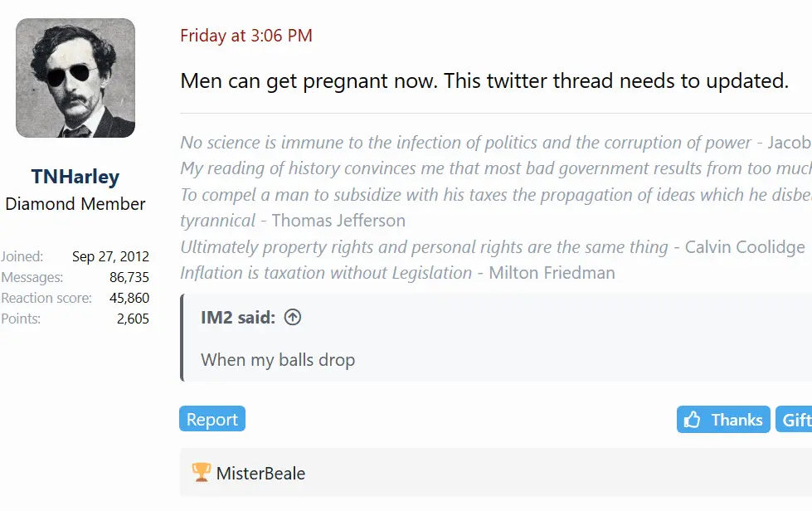
Task: Click the messages count 86,735
Action: pos(129,277)
